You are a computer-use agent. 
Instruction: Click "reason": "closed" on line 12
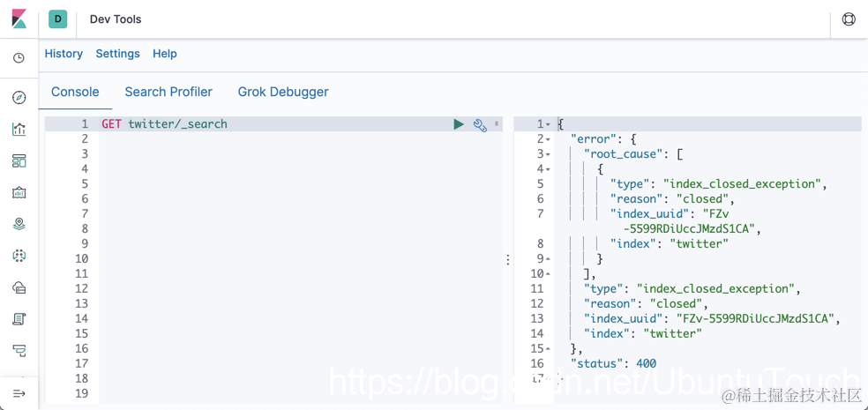[x=643, y=304]
